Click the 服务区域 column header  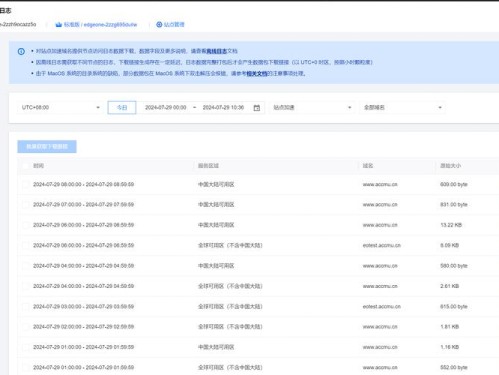(x=208, y=166)
